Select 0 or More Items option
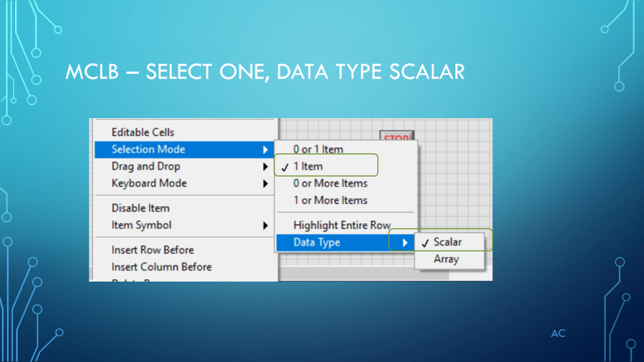This screenshot has width=644, height=362. point(330,184)
